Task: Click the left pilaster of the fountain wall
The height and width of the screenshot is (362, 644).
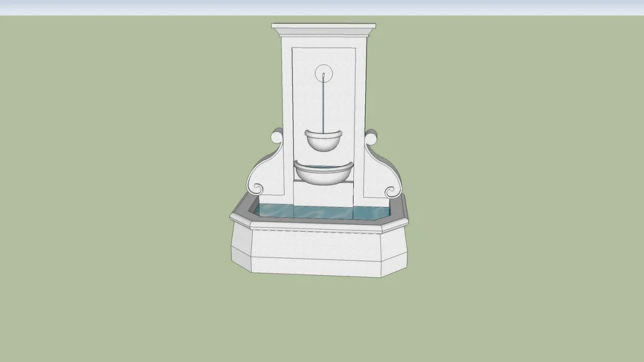Action: [287, 106]
